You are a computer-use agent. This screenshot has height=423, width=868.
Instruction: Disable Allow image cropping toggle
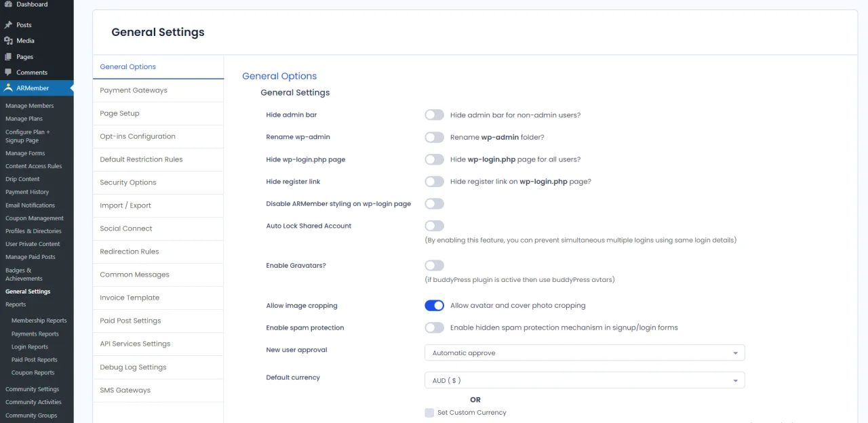(434, 305)
